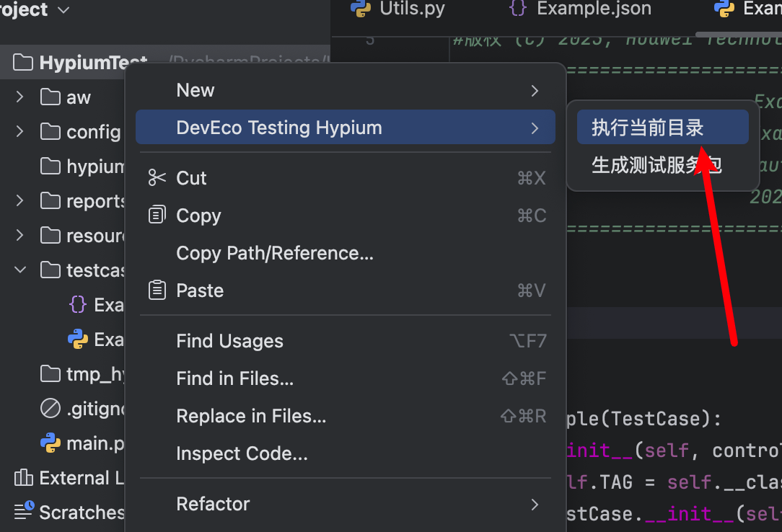This screenshot has height=532, width=782.
Task: Click the Copy clipboard icon in menu
Action: [x=157, y=216]
